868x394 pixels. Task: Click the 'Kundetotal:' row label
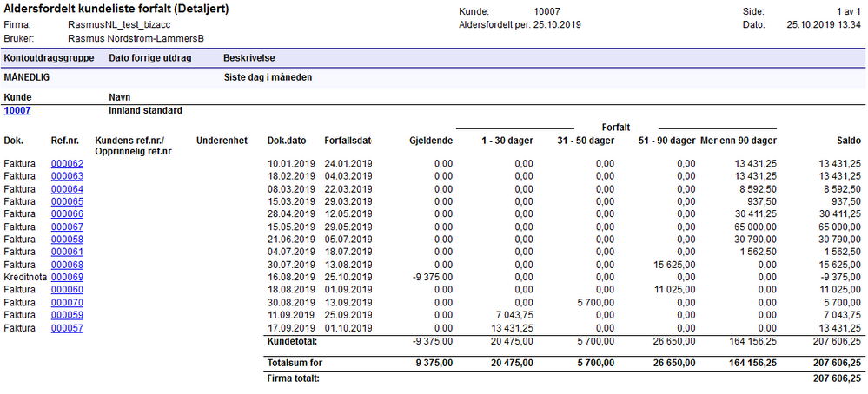[x=292, y=342]
